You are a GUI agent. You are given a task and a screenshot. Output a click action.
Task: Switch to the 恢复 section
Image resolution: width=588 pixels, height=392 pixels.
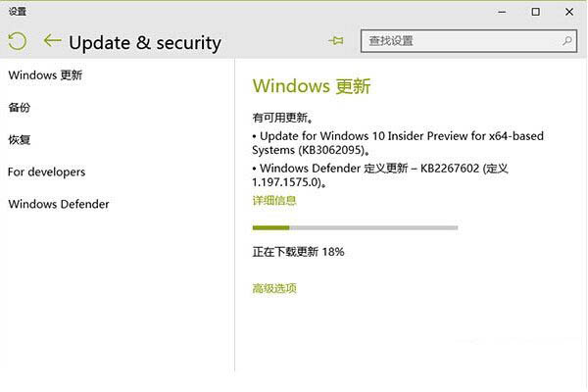pos(20,140)
